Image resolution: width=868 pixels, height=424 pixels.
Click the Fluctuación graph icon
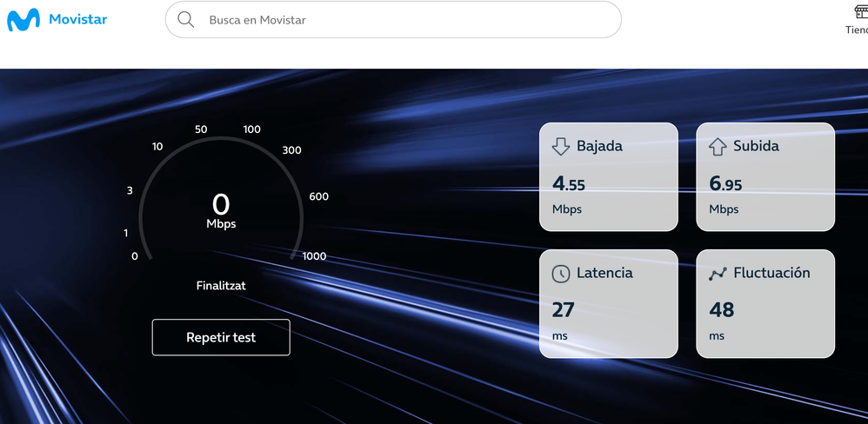pyautogui.click(x=718, y=274)
